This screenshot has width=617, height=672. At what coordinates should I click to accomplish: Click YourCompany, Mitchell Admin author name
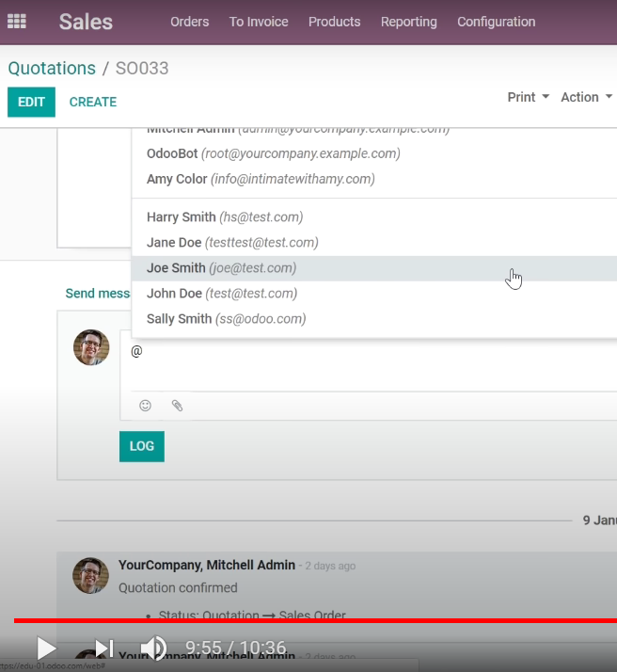click(x=207, y=565)
